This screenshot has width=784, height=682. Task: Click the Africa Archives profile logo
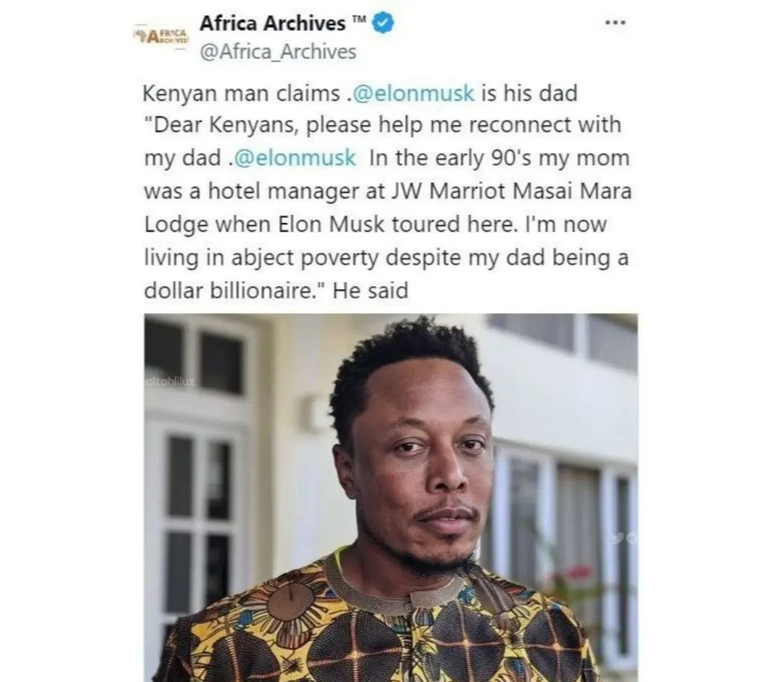point(160,35)
